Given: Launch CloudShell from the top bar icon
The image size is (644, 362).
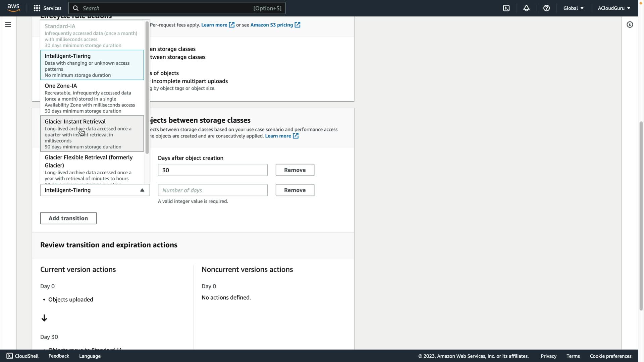Looking at the screenshot, I should 506,8.
